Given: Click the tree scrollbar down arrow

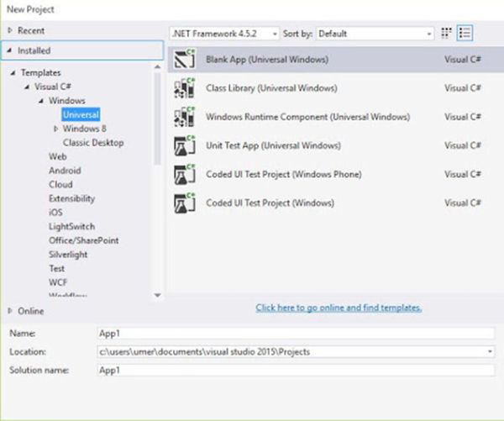Looking at the screenshot, I should coord(158,295).
